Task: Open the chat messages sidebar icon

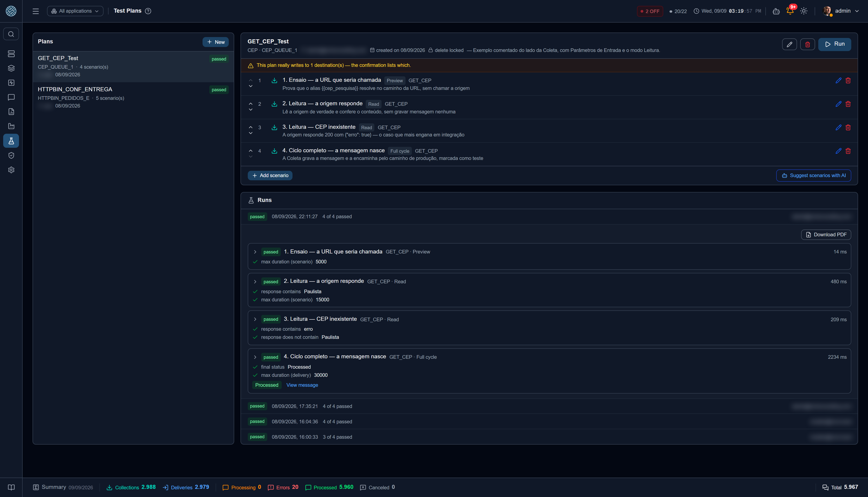Action: [x=11, y=97]
